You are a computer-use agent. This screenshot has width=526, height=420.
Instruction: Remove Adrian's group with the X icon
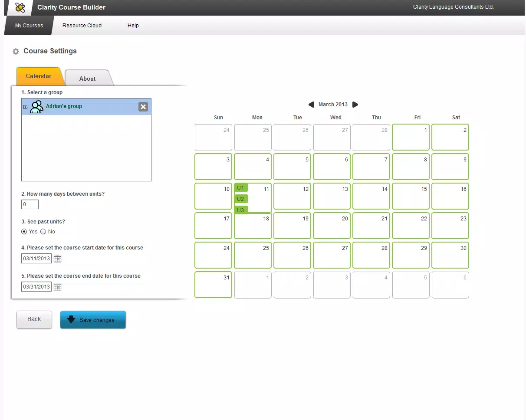coord(143,107)
